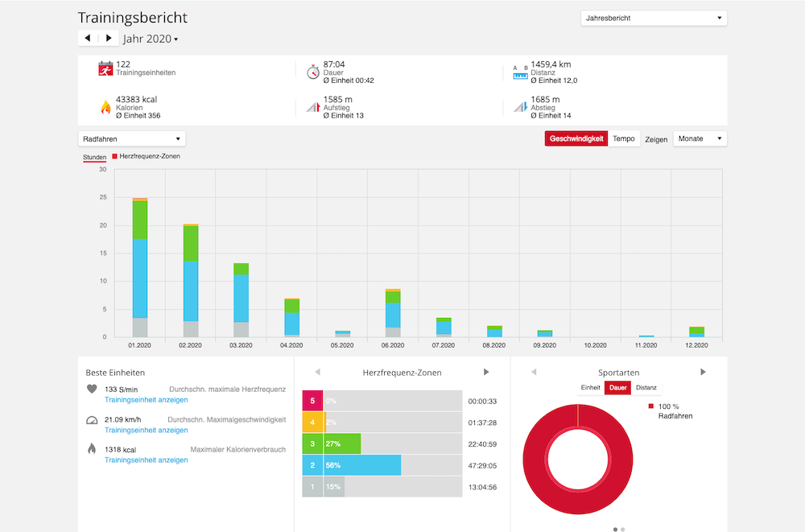The width and height of the screenshot is (805, 532).
Task: Show next Sportarten panel arrow
Action: (x=703, y=373)
